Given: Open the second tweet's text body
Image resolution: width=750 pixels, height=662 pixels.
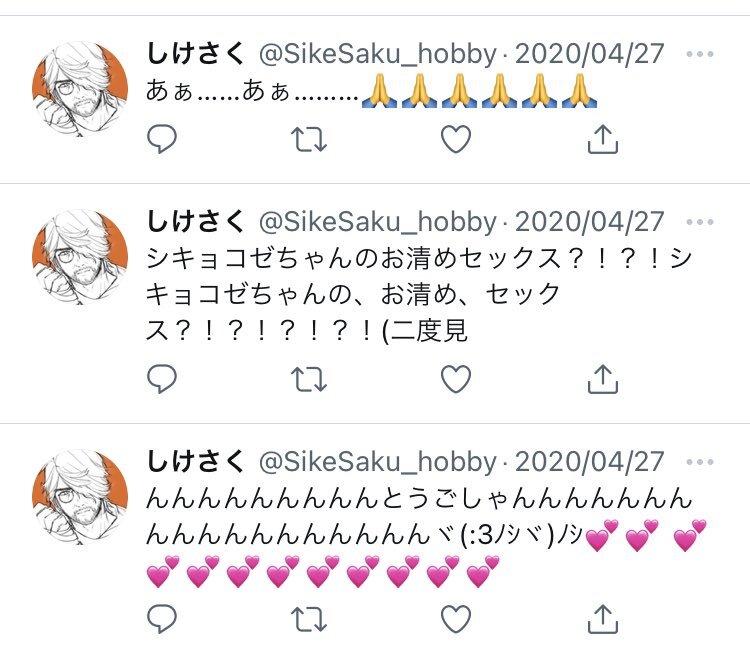Looking at the screenshot, I should point(419,295).
